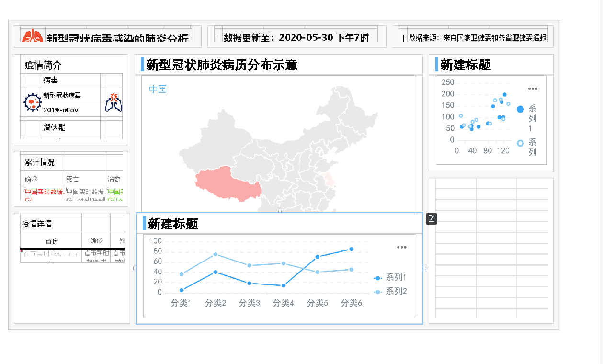Select the 数据来源 header text block
Image resolution: width=603 pixels, height=364 pixels.
coord(473,37)
